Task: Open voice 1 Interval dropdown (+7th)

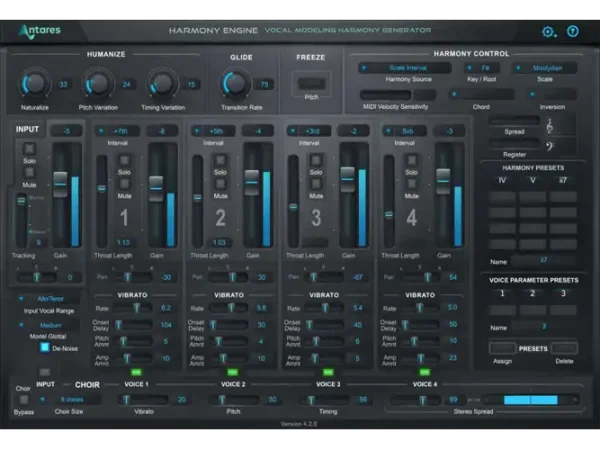Action: 117,131
